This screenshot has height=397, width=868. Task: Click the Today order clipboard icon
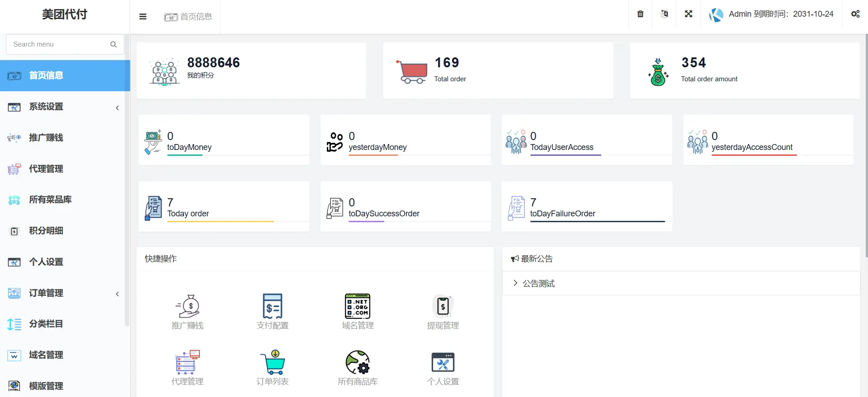(153, 208)
